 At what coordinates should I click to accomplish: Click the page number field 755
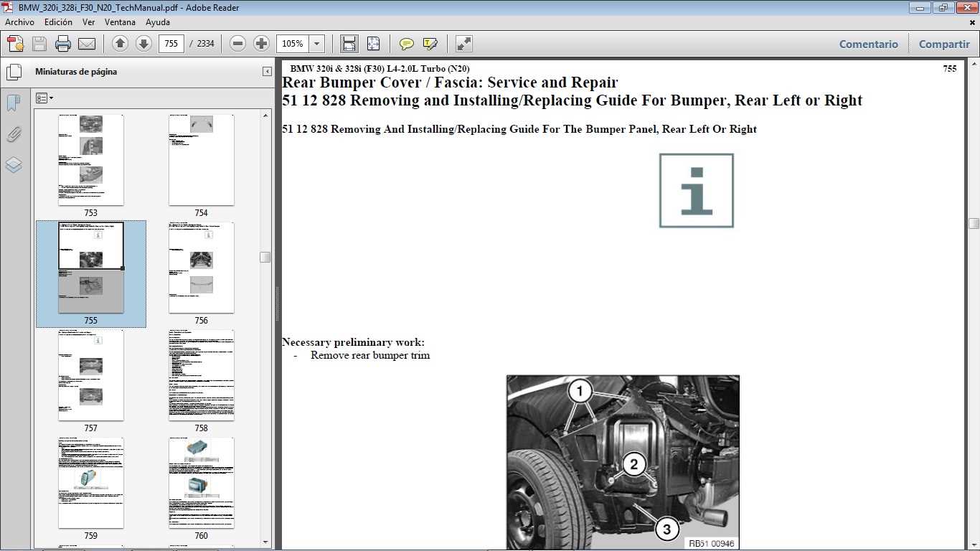171,44
